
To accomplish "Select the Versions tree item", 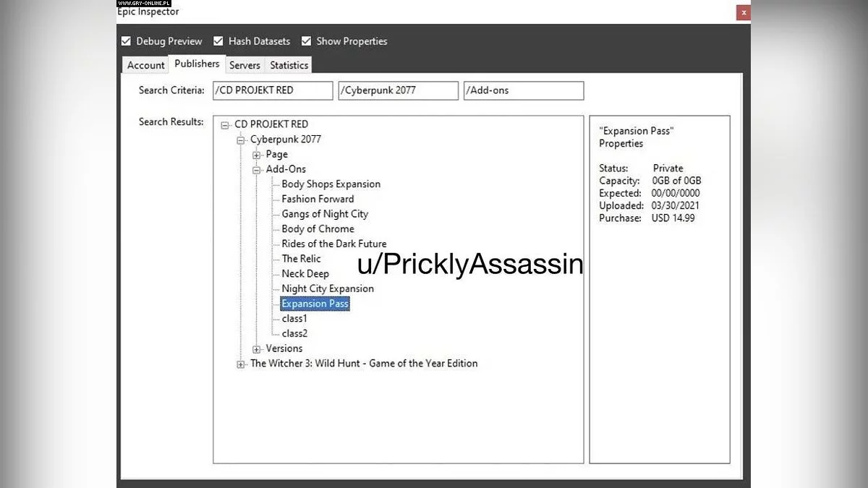I will 284,348.
